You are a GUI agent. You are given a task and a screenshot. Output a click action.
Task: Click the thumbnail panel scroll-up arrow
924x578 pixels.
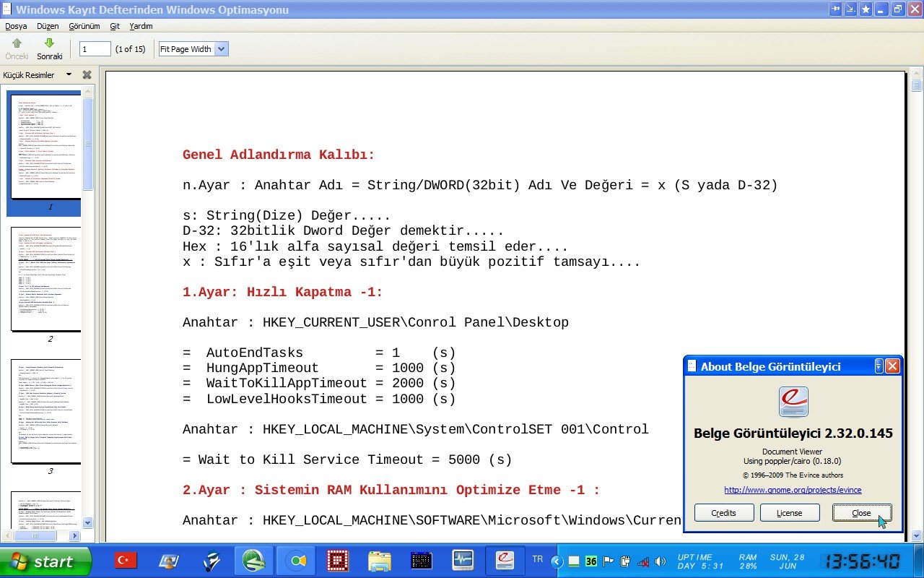coord(88,90)
